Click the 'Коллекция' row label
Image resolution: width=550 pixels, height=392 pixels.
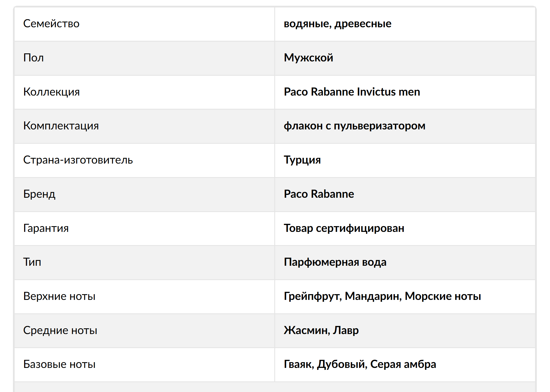(51, 92)
